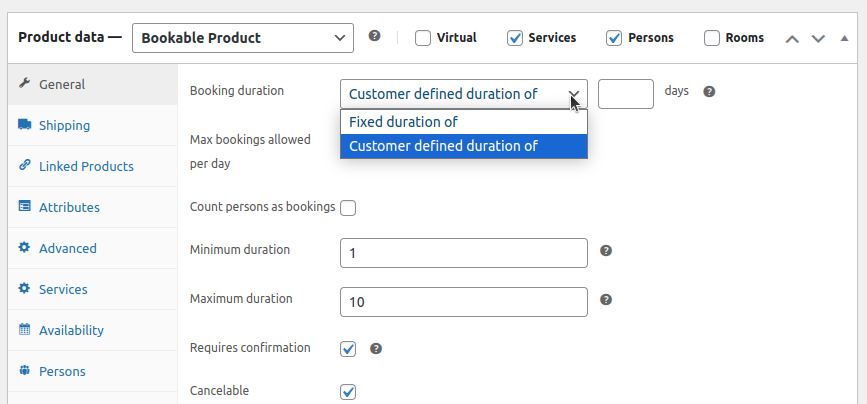Click the help icon next to days field

point(709,91)
